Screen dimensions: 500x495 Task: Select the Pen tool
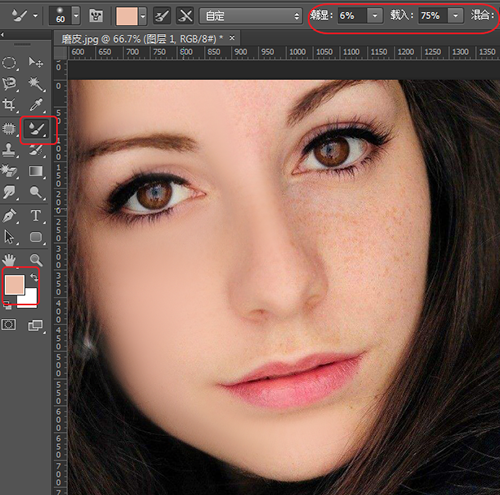click(x=9, y=216)
